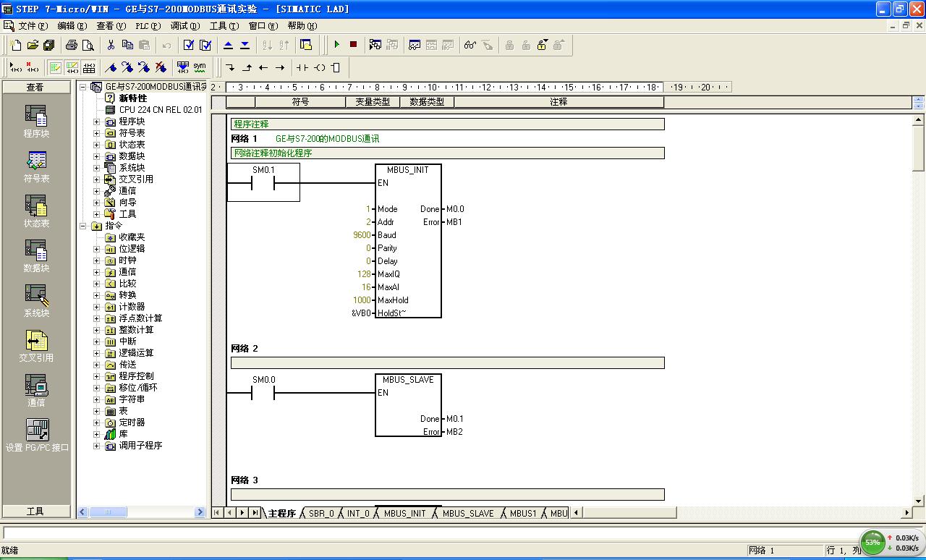Expand the 向导 tree node

[97, 203]
